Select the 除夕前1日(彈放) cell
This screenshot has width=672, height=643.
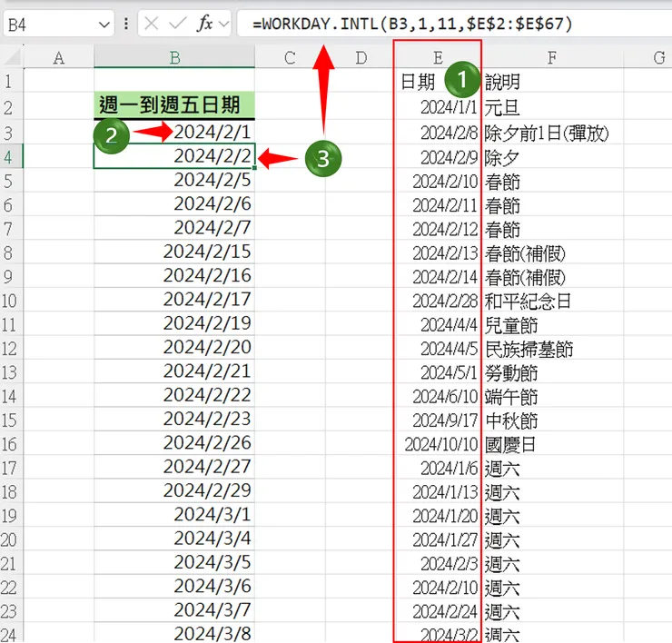552,133
